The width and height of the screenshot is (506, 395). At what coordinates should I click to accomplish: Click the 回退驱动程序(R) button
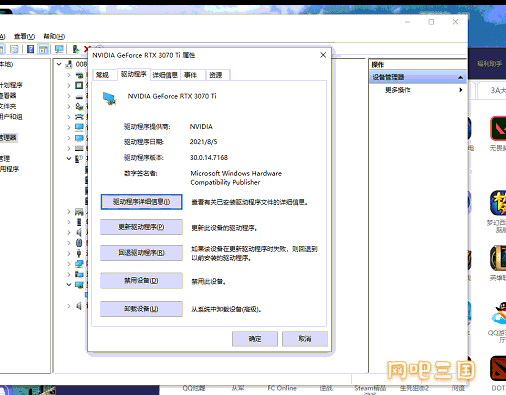141,253
